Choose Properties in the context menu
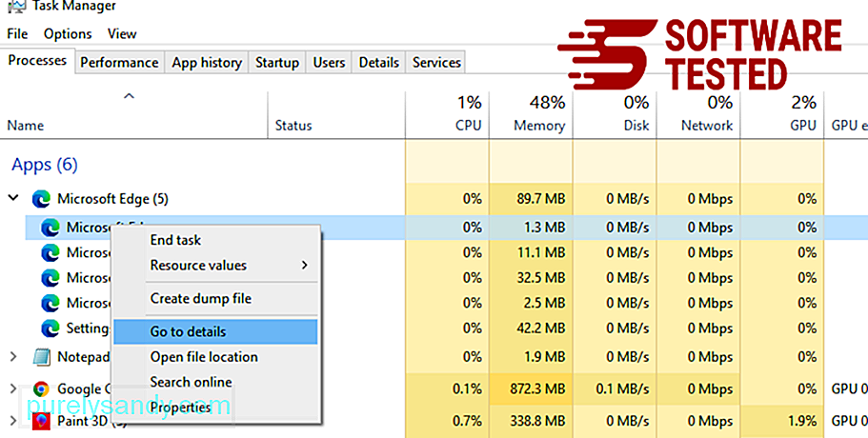The width and height of the screenshot is (868, 438). [215, 408]
